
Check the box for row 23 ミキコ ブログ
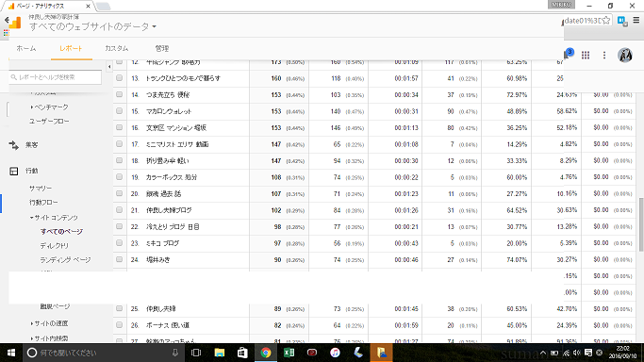click(119, 243)
